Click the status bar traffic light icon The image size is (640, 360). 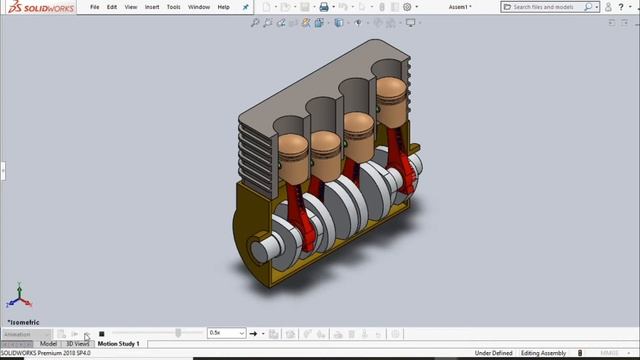pyautogui.click(x=580, y=353)
